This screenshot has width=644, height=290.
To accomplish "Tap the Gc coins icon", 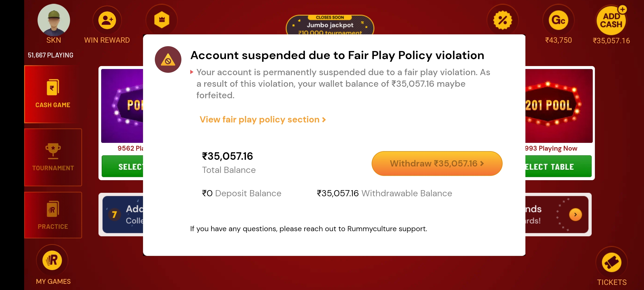I will (558, 20).
